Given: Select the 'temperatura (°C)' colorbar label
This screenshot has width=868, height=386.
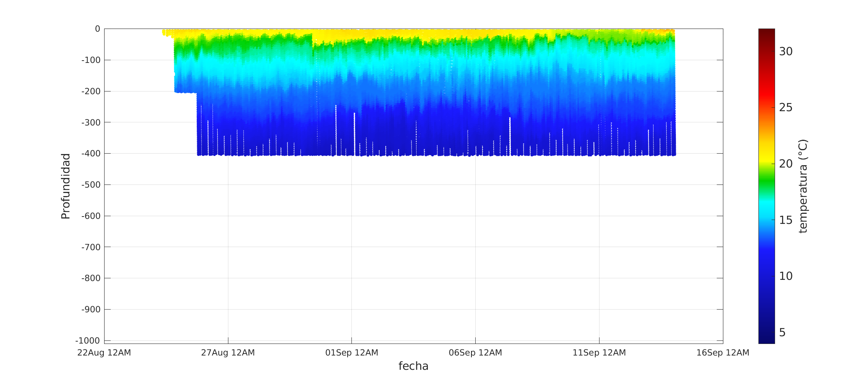Looking at the screenshot, I should point(803,186).
